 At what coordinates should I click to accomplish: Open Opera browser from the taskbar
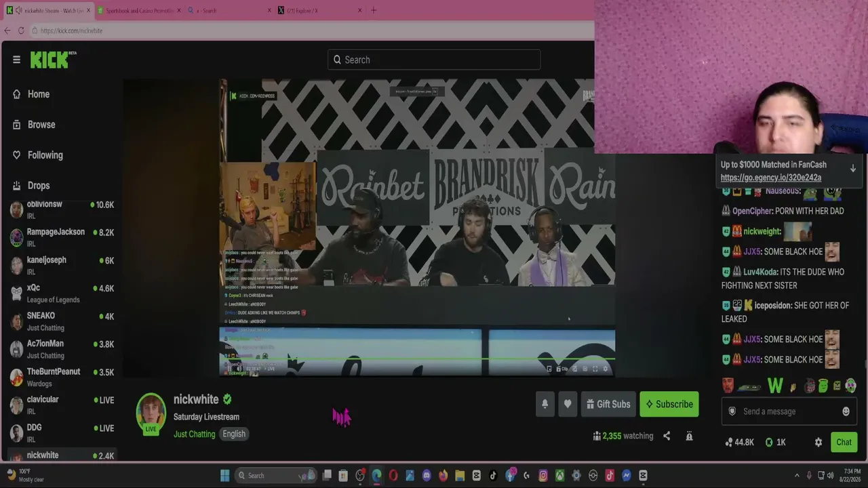pyautogui.click(x=393, y=475)
